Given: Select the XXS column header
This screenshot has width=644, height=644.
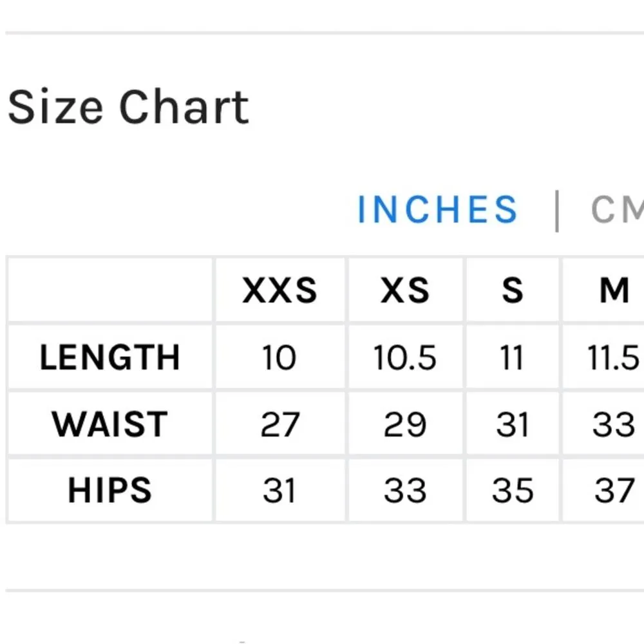Looking at the screenshot, I should (x=279, y=290).
